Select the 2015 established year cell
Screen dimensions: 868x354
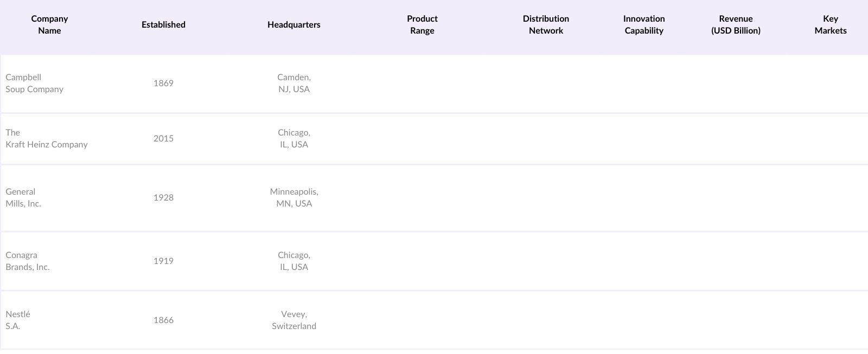tap(163, 139)
